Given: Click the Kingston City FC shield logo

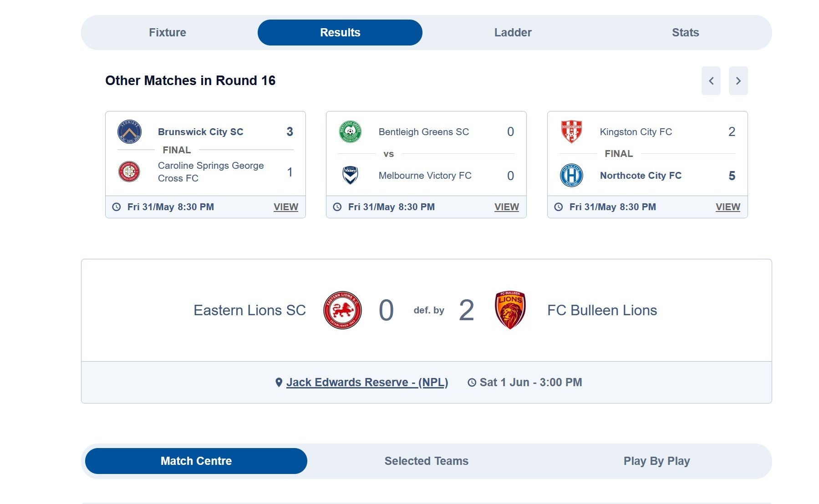Looking at the screenshot, I should (x=571, y=131).
